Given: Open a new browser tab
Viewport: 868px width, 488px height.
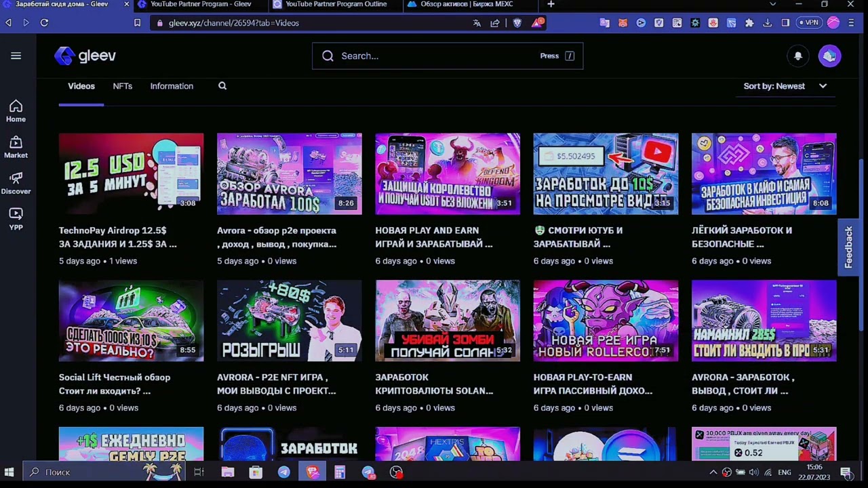Looking at the screenshot, I should coord(551,4).
